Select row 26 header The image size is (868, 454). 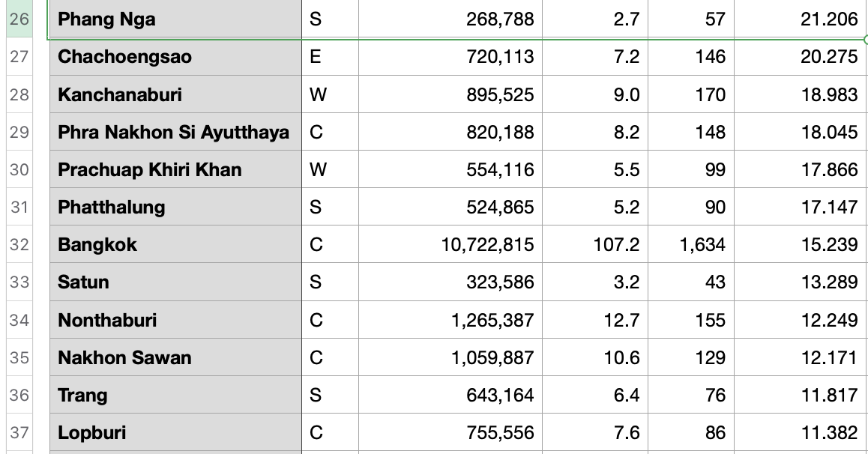click(19, 19)
